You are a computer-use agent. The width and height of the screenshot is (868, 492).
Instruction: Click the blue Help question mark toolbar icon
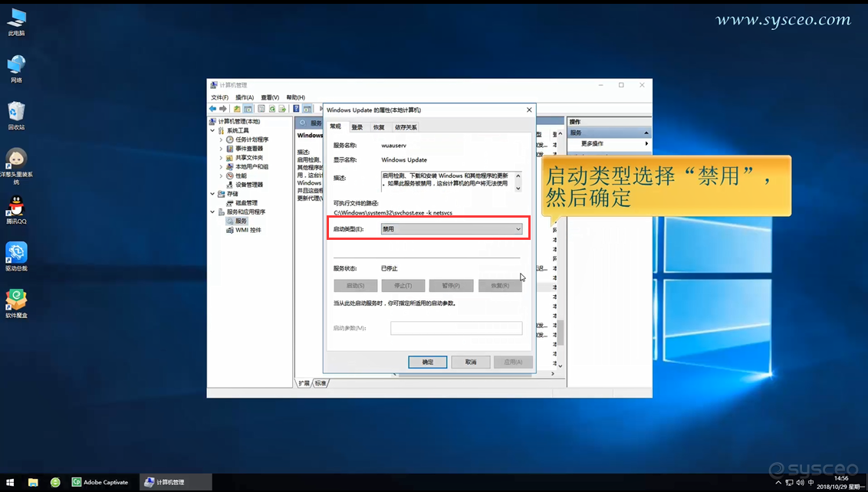click(296, 109)
